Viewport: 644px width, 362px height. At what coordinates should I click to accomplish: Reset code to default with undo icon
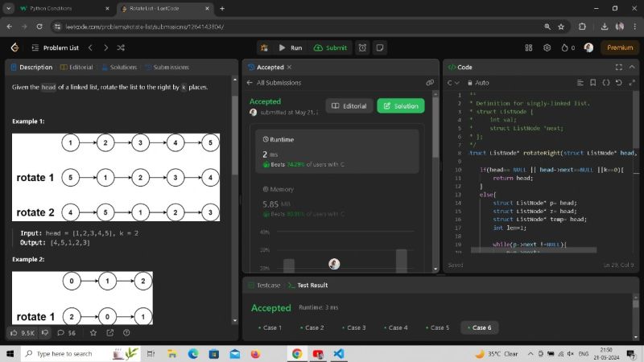coord(618,83)
